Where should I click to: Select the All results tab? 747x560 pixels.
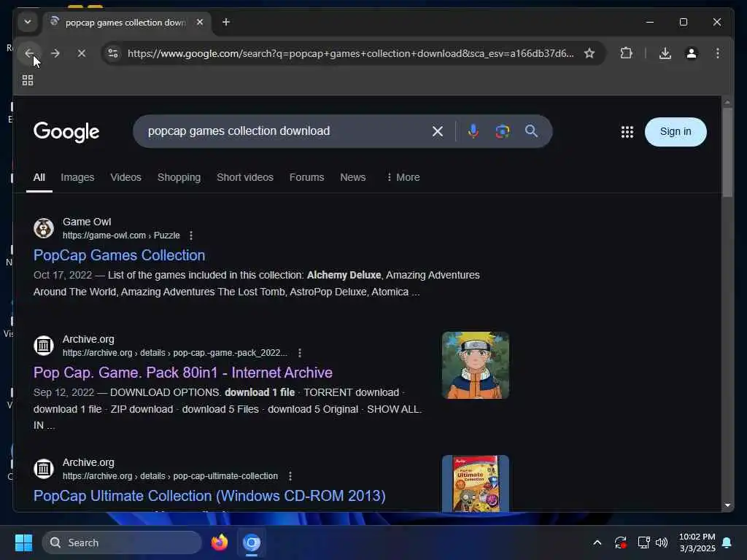click(x=39, y=178)
